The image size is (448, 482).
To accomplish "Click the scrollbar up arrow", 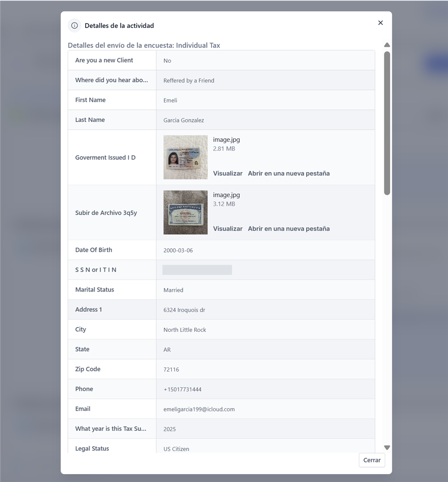I will [387, 45].
